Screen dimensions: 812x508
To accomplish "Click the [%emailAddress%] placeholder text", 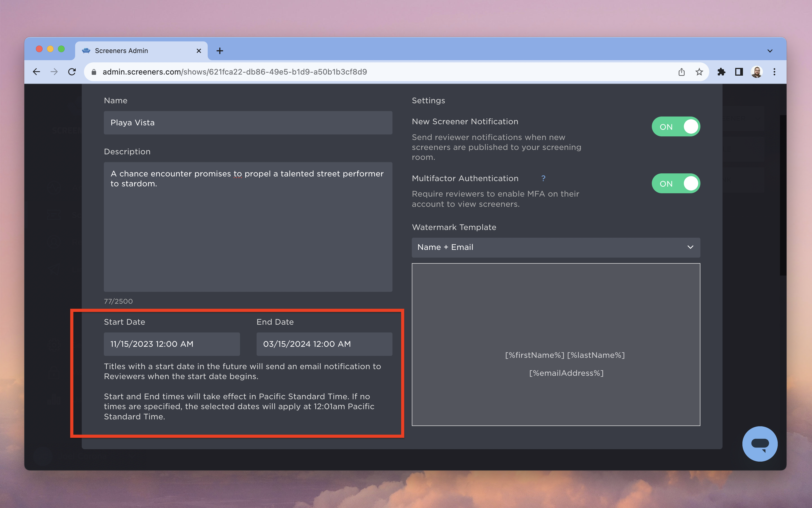I will pos(566,373).
